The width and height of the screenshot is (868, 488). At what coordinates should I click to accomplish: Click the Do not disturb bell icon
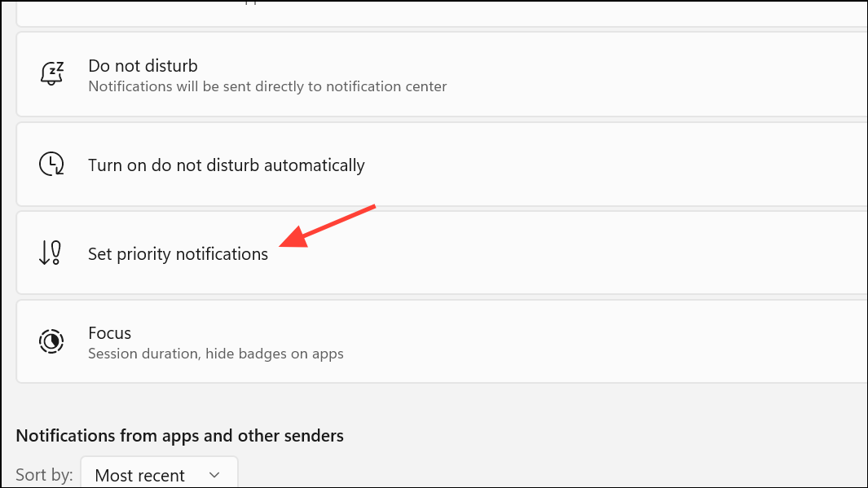tap(51, 73)
